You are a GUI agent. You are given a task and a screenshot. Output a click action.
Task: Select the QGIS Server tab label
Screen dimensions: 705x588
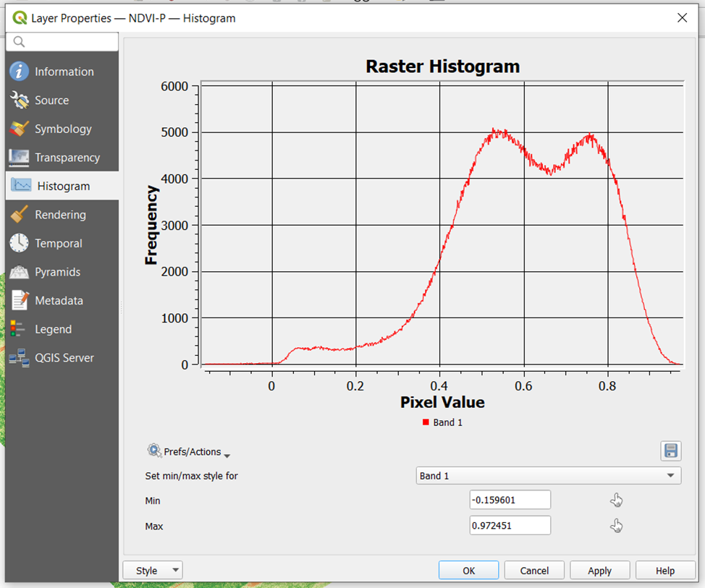point(64,357)
